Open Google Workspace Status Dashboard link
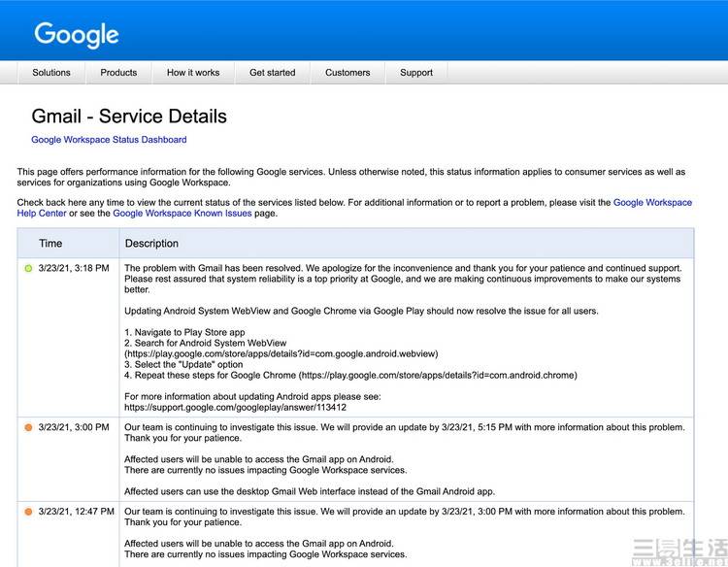The image size is (728, 567). (109, 139)
